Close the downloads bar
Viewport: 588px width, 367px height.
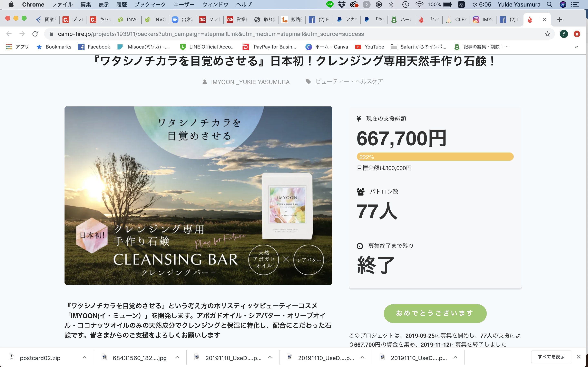tap(579, 357)
